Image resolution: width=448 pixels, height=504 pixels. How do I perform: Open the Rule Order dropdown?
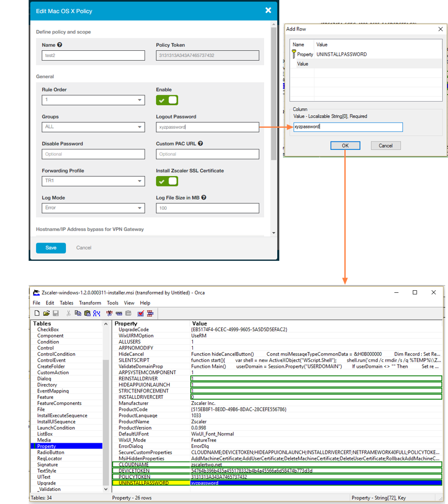coord(93,100)
